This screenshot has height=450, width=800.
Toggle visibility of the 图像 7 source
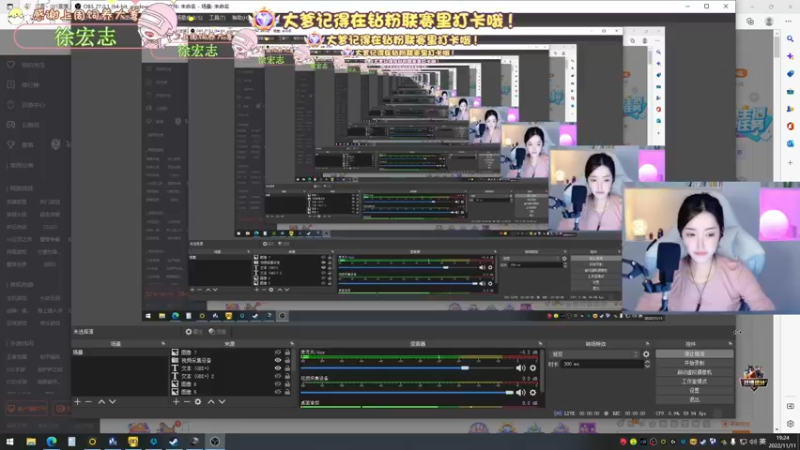pos(278,352)
